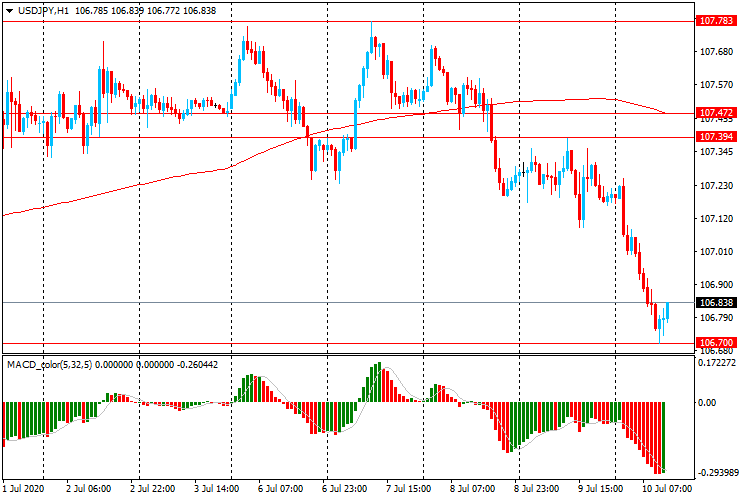
Task: Click the 107.680 value on price scale
Action: pyautogui.click(x=716, y=52)
